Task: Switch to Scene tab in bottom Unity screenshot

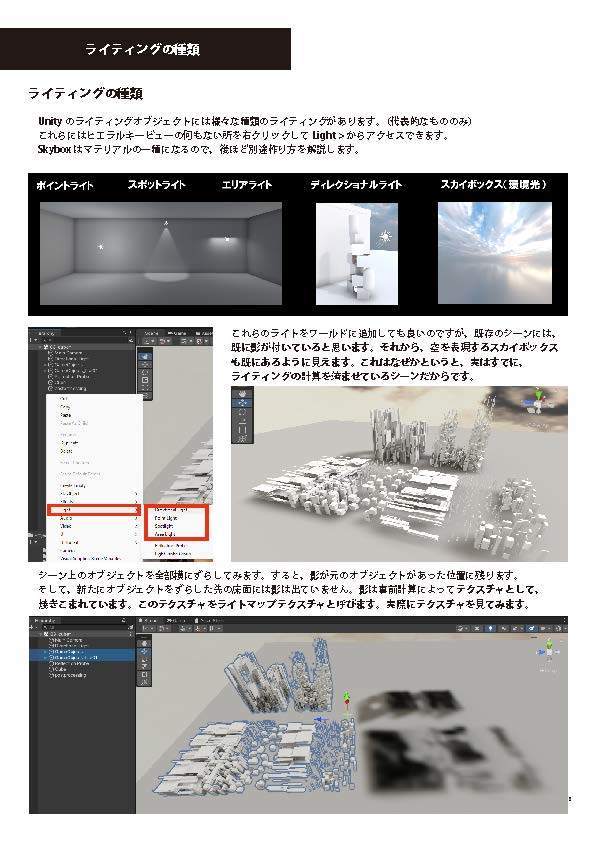Action: click(148, 621)
